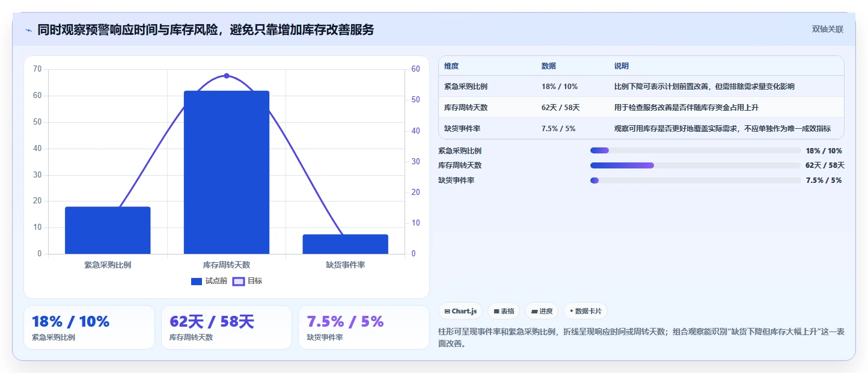
Task: Select the 进度 tag label
Action: (546, 312)
